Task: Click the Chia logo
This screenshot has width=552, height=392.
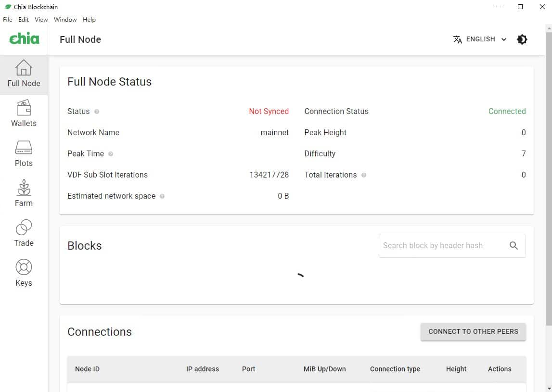Action: click(x=24, y=39)
